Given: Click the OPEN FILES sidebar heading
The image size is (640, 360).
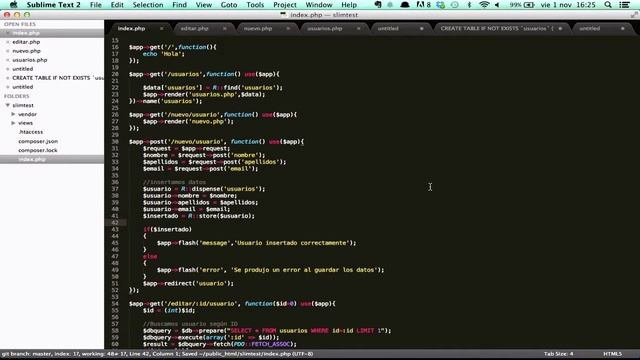Looking at the screenshot, I should click(x=20, y=24).
